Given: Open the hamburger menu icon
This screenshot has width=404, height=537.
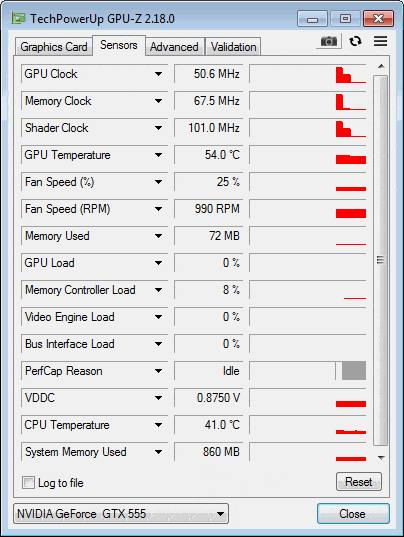Looking at the screenshot, I should (x=380, y=41).
